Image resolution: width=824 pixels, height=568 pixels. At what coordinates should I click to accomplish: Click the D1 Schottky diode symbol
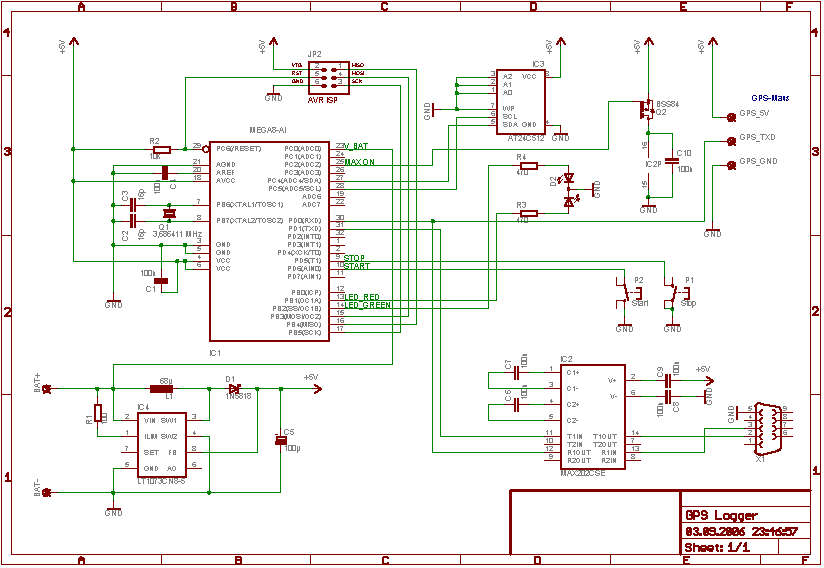[234, 389]
